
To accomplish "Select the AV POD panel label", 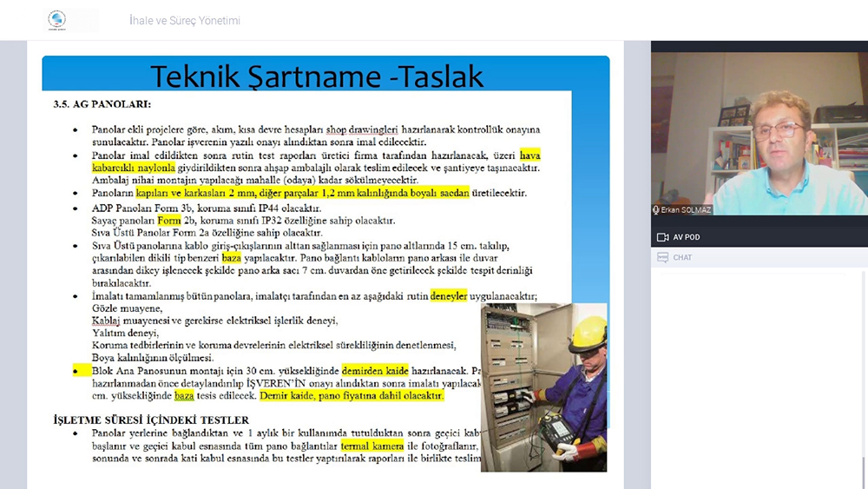I will [x=687, y=237].
